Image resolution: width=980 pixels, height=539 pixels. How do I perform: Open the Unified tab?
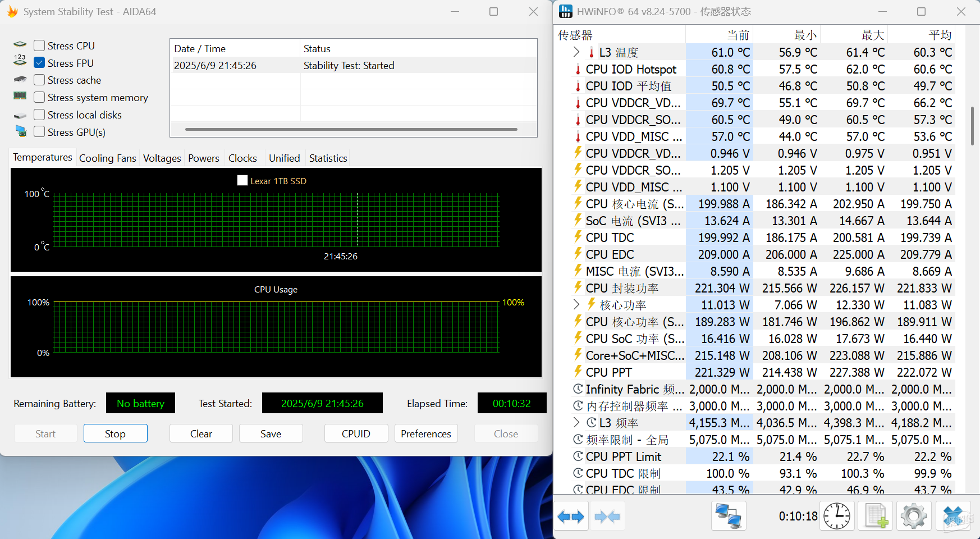tap(285, 158)
